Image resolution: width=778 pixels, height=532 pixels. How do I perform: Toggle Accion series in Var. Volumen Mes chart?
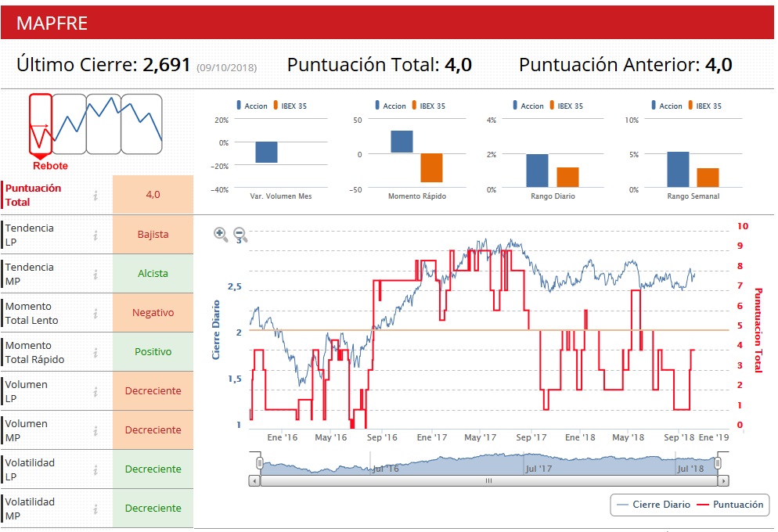pyautogui.click(x=252, y=106)
